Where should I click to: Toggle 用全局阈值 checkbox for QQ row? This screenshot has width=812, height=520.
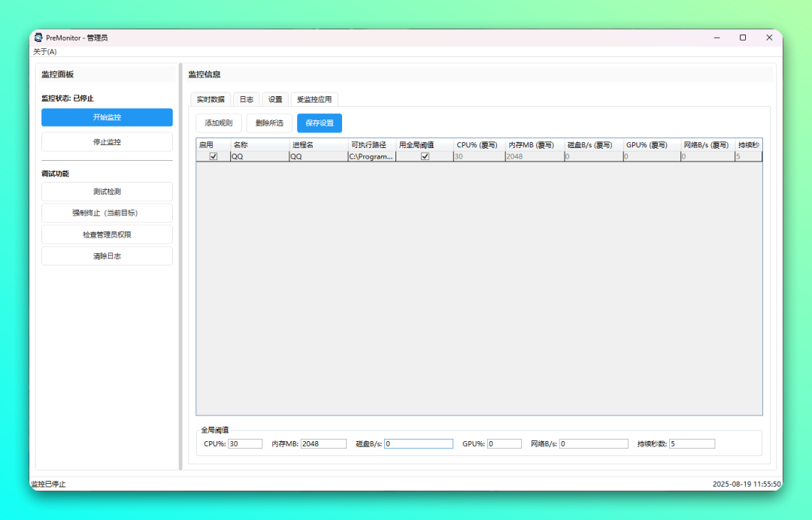425,156
